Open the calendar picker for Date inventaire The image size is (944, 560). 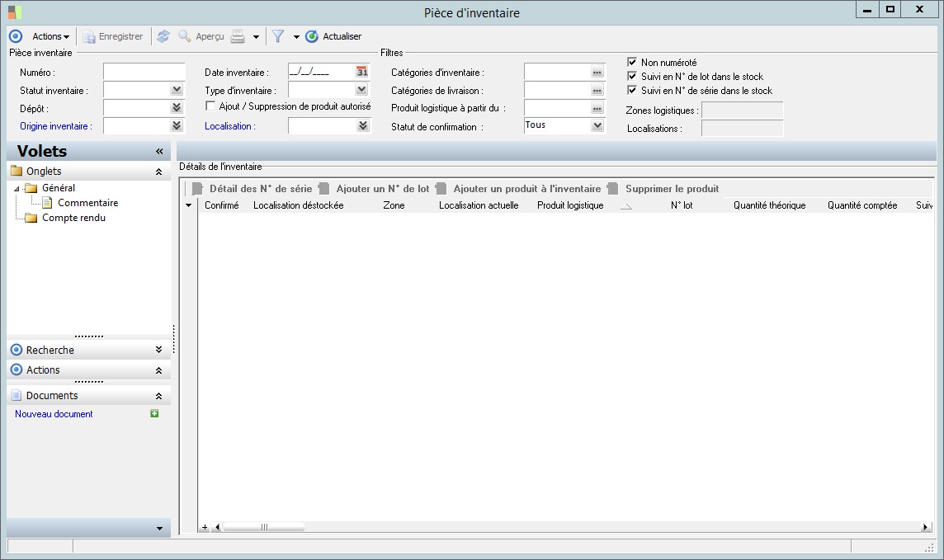pos(361,73)
